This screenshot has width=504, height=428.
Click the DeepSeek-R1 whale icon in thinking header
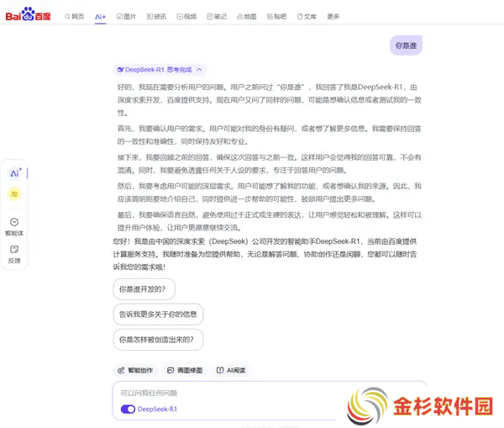pos(120,70)
